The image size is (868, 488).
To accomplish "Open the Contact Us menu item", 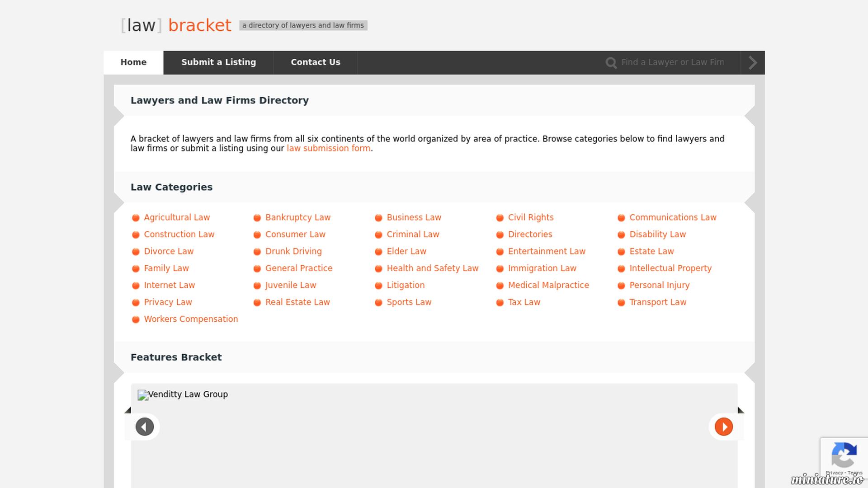I will 316,62.
